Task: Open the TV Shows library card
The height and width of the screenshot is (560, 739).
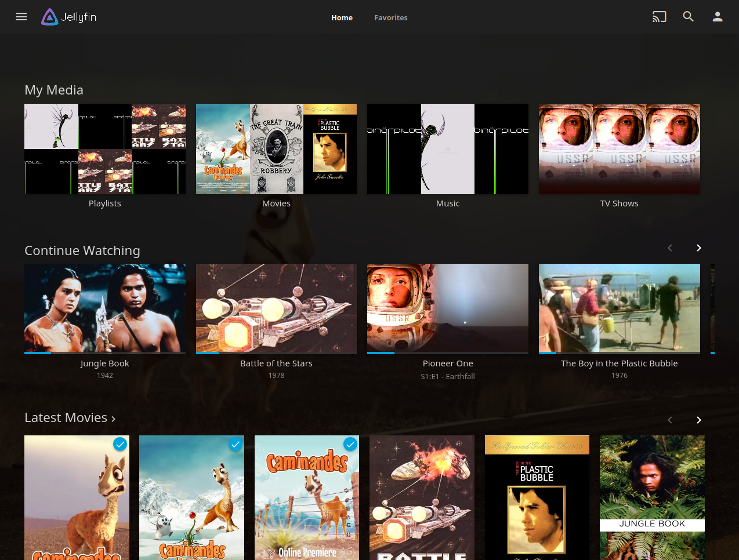Action: pos(620,149)
